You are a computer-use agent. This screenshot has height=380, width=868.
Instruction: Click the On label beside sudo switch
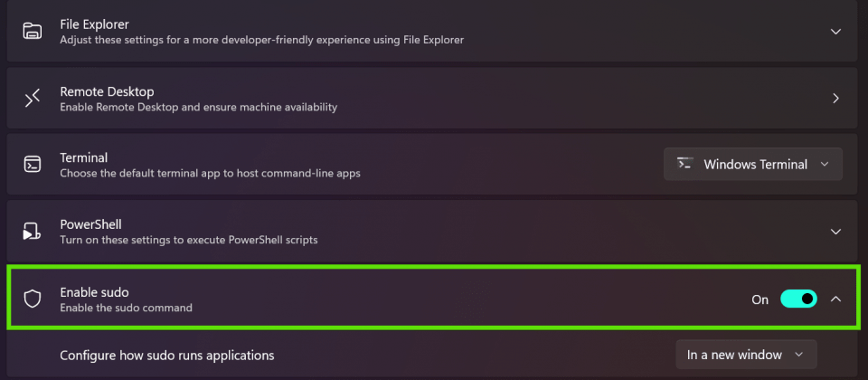760,299
